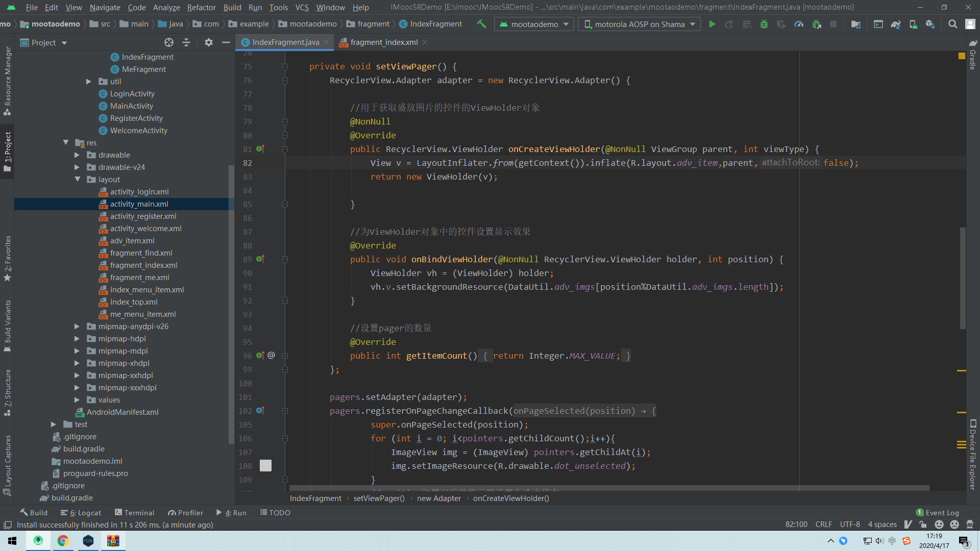Collapse the layout folder

(78, 180)
